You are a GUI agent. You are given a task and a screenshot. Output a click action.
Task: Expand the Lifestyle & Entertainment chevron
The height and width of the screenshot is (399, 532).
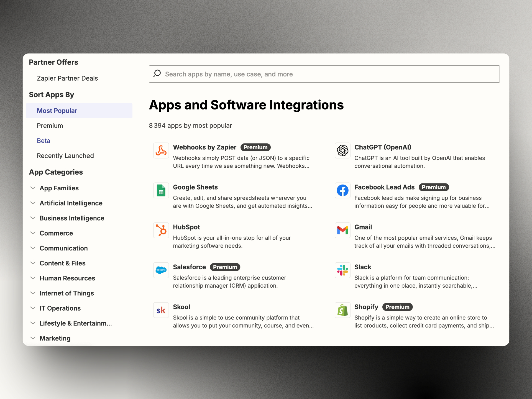(33, 323)
